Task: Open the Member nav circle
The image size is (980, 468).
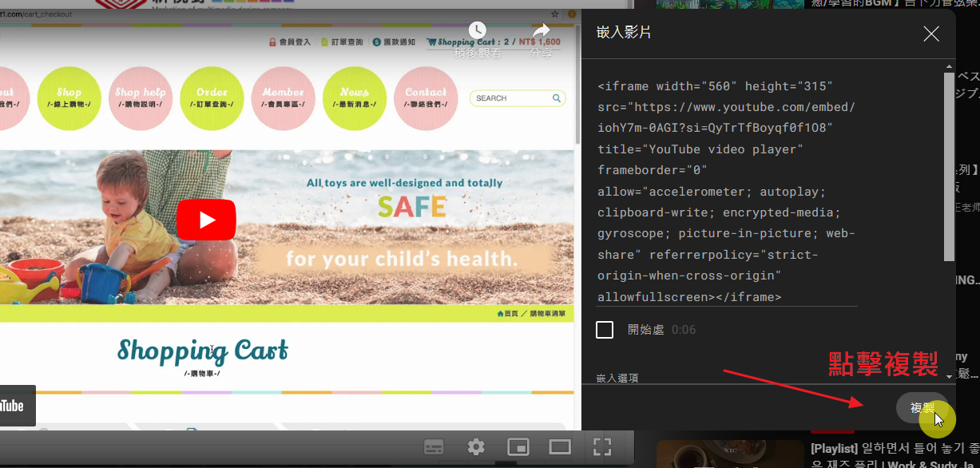Action: [x=284, y=98]
